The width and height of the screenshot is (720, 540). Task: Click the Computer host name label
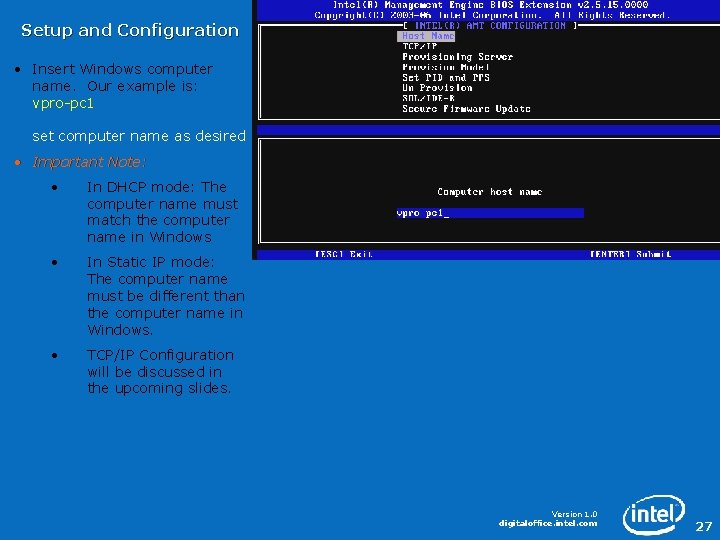click(489, 192)
